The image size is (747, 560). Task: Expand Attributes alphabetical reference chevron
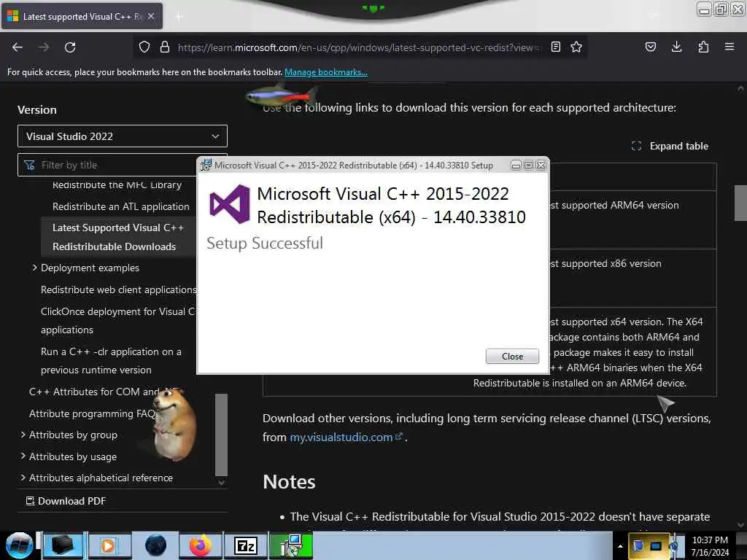pos(23,477)
